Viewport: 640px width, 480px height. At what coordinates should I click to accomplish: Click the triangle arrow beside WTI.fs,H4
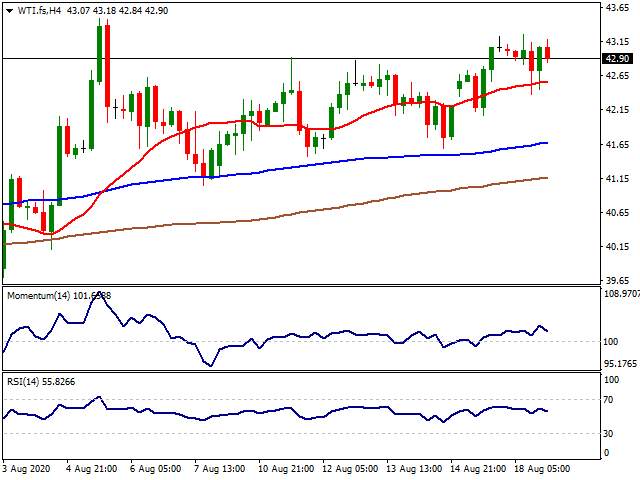click(x=9, y=11)
